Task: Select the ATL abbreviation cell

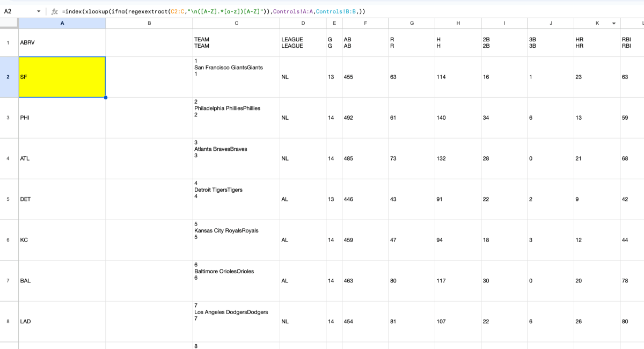Action: click(x=62, y=158)
